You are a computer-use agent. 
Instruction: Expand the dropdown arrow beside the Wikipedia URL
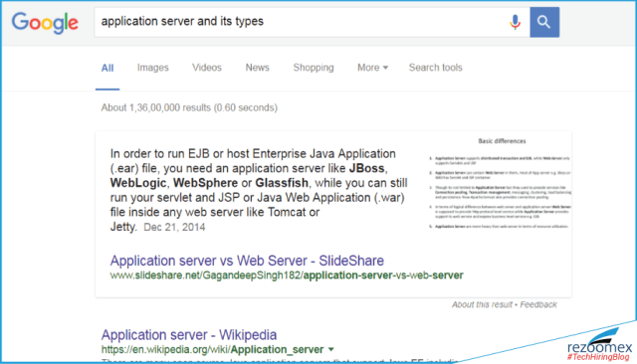tap(331, 349)
